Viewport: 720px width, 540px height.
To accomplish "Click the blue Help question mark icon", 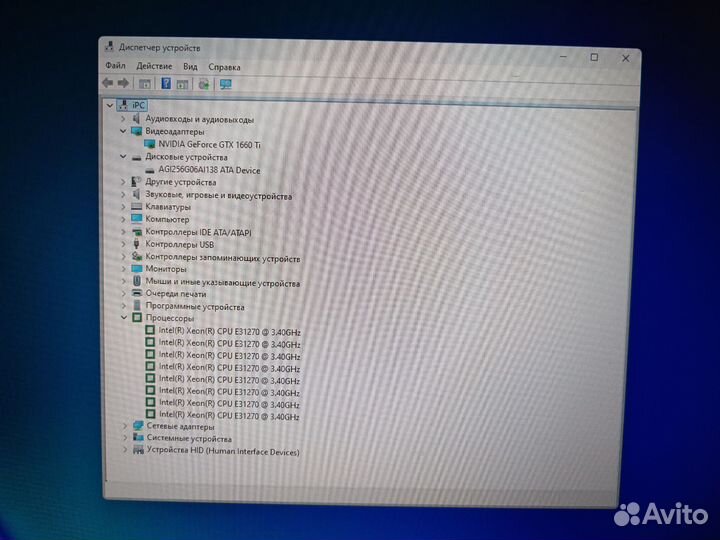I will point(166,83).
